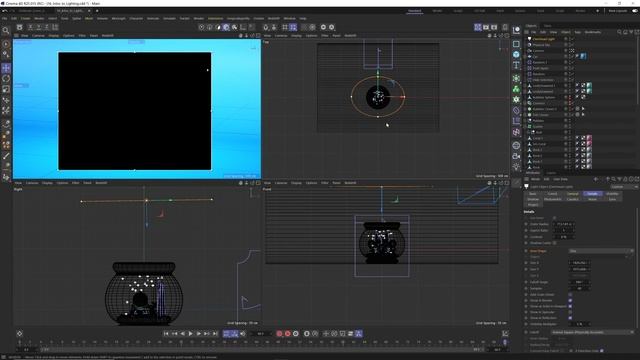
Task: Click the Text spline 'T' icon
Action: (516, 65)
